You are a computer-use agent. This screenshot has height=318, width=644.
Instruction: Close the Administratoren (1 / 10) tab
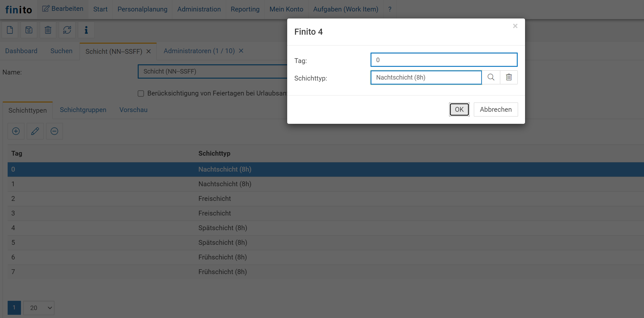(x=241, y=51)
